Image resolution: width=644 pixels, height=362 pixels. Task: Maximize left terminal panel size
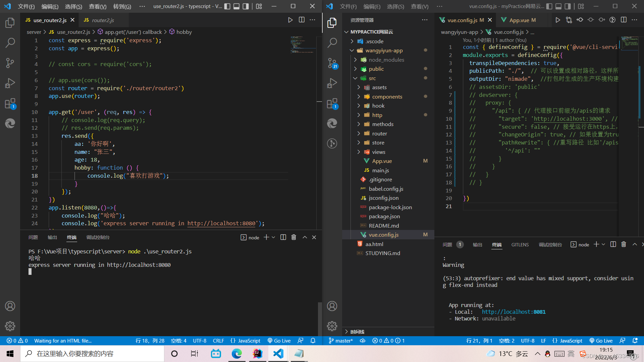pyautogui.click(x=305, y=237)
